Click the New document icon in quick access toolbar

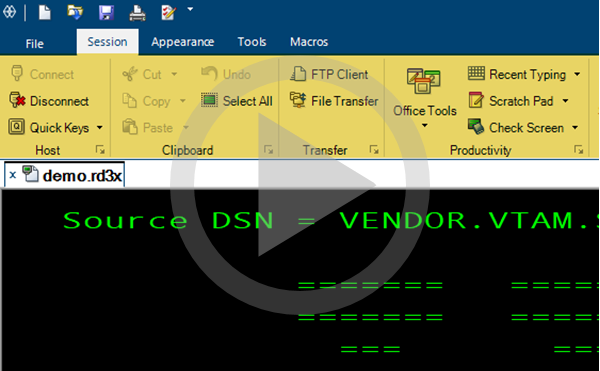45,12
